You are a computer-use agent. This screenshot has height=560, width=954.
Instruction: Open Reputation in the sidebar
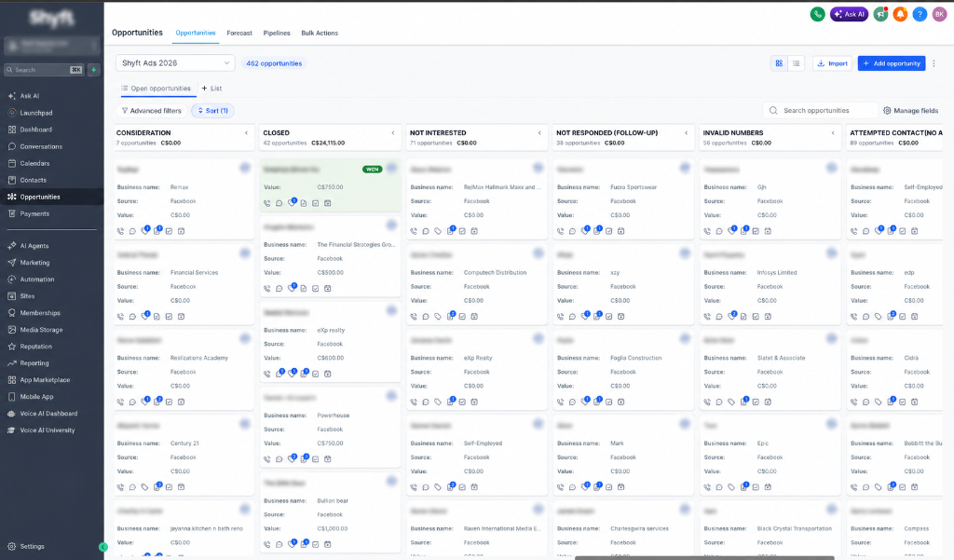[x=36, y=347]
